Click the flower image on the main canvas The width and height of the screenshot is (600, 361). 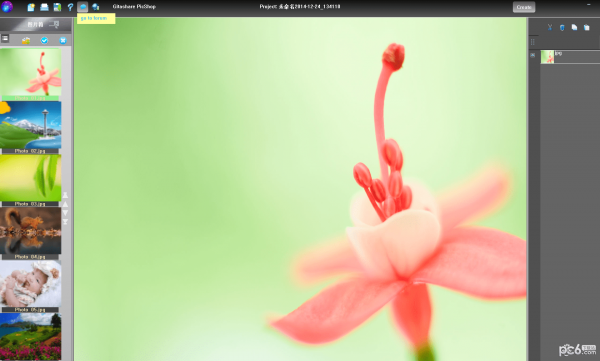click(x=300, y=189)
